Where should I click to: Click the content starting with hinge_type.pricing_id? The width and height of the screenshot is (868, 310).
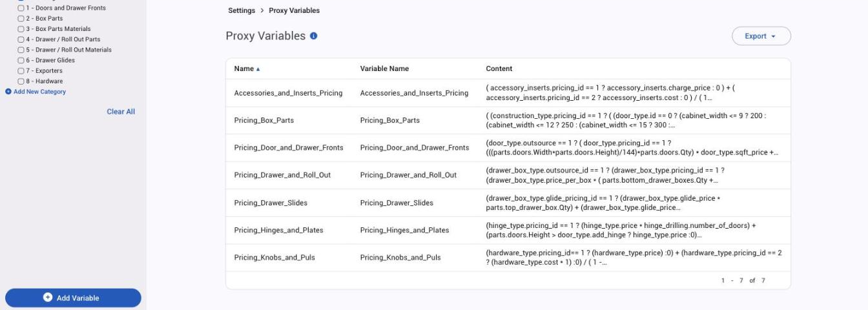[621, 230]
